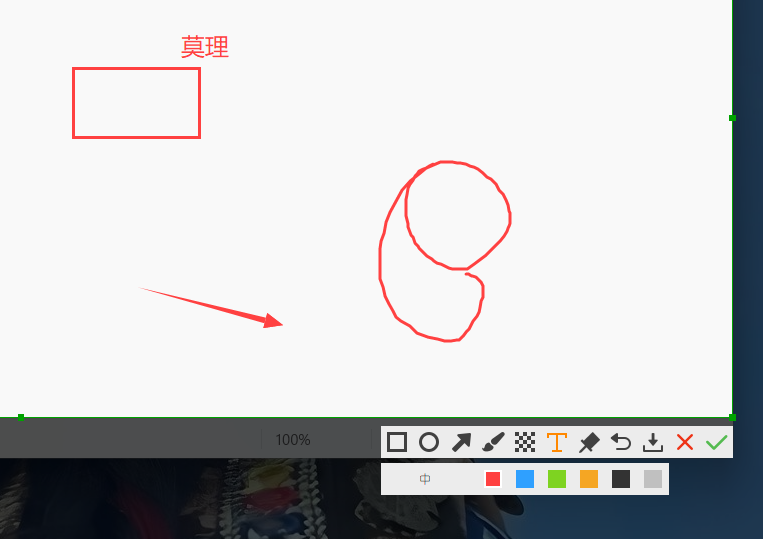The height and width of the screenshot is (539, 763).
Task: Activate the mosaic blur tool
Action: point(525,442)
